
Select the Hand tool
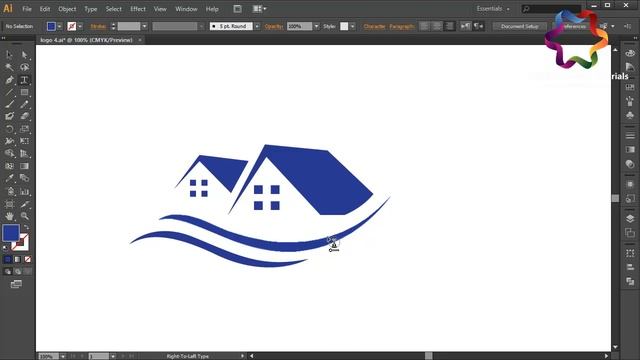pyautogui.click(x=9, y=216)
